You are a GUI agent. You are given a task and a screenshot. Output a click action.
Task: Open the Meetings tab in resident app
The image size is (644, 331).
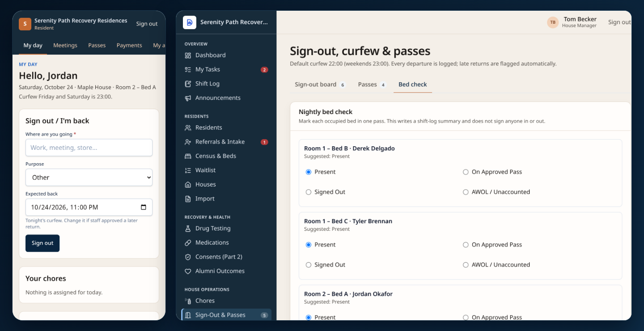click(65, 46)
